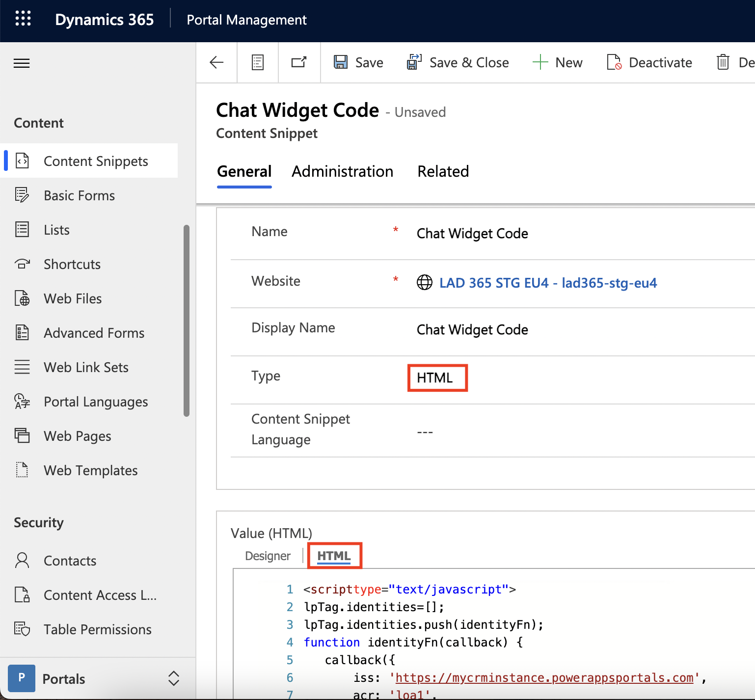Open the form view record set icon

point(258,62)
